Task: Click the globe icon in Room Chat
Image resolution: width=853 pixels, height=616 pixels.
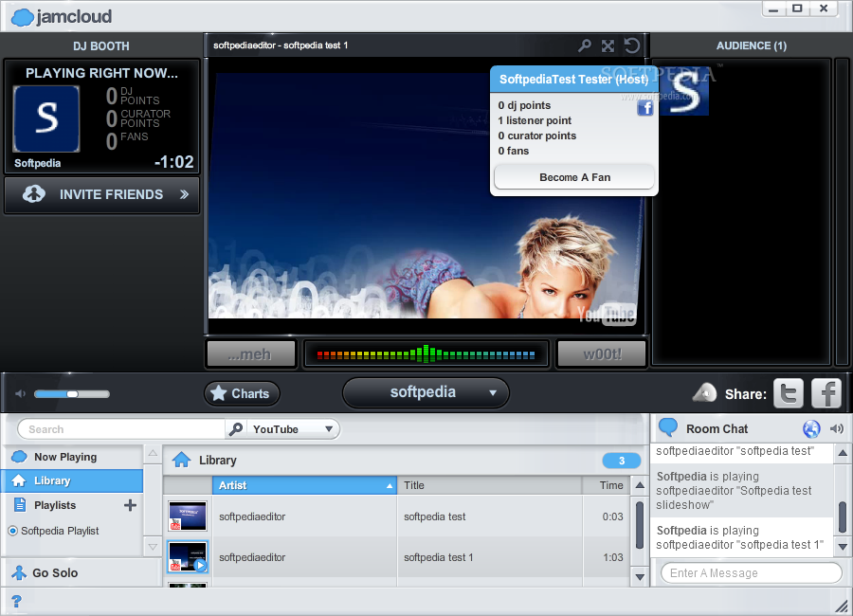Action: (x=811, y=428)
